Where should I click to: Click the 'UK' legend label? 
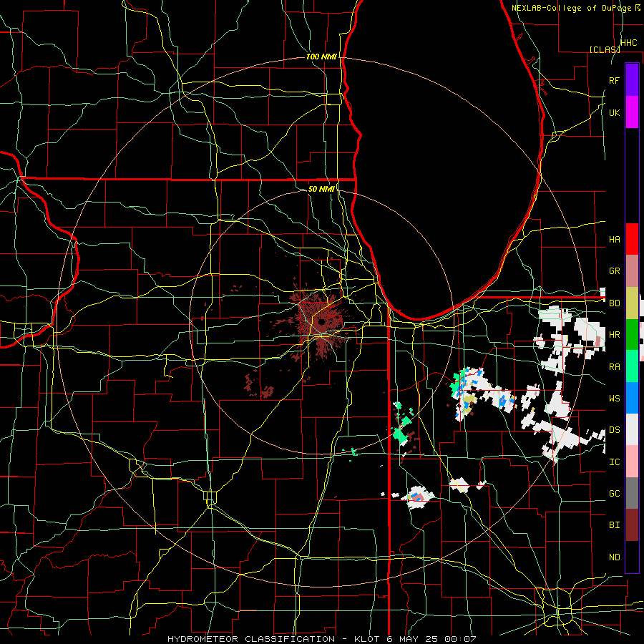coord(614,112)
